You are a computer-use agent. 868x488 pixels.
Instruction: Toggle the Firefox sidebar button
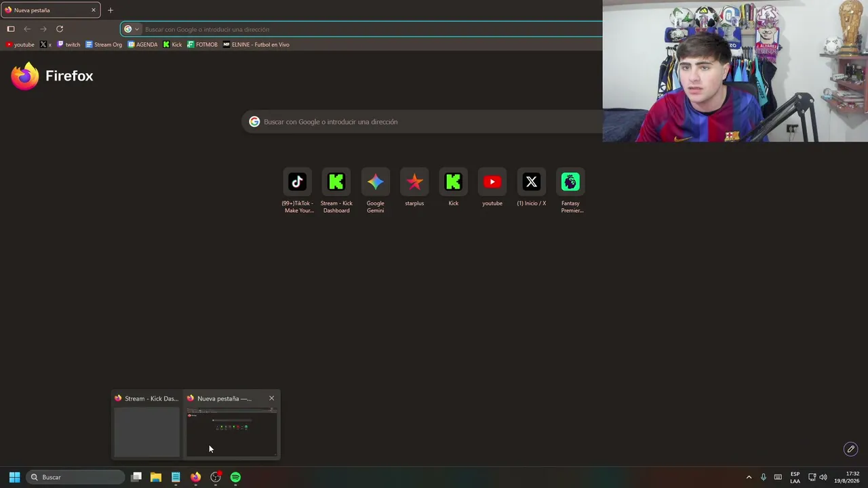pyautogui.click(x=11, y=29)
